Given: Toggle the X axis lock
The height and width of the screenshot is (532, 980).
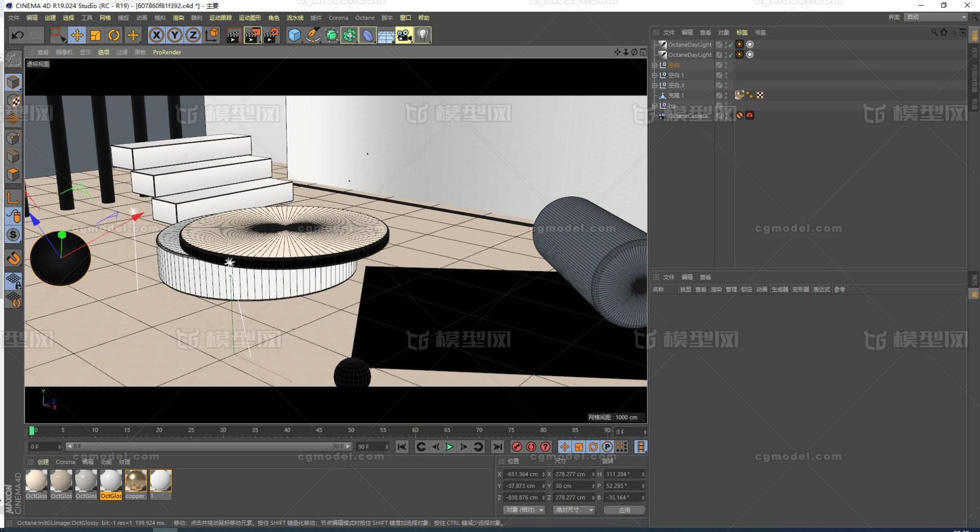Looking at the screenshot, I should coord(156,35).
